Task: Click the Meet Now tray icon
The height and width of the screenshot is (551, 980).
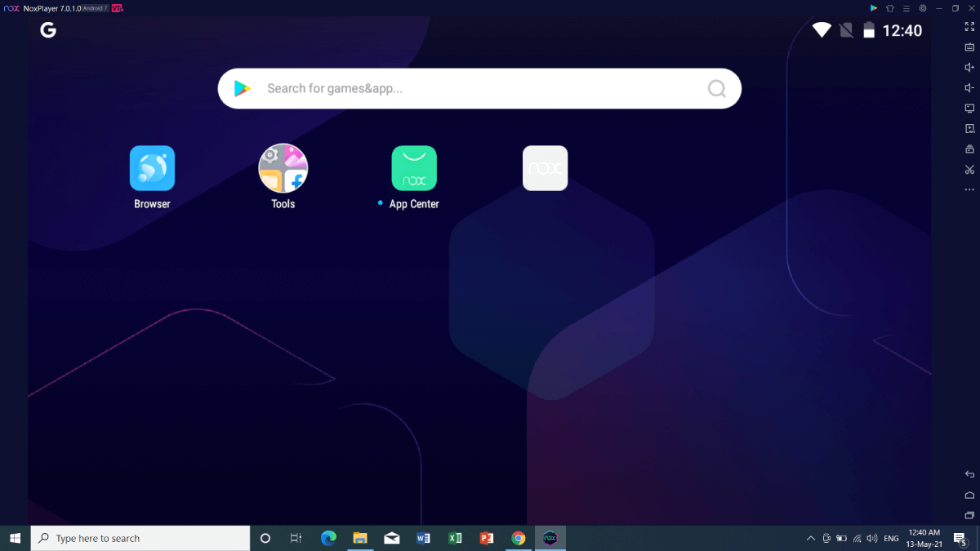Action: [826, 538]
